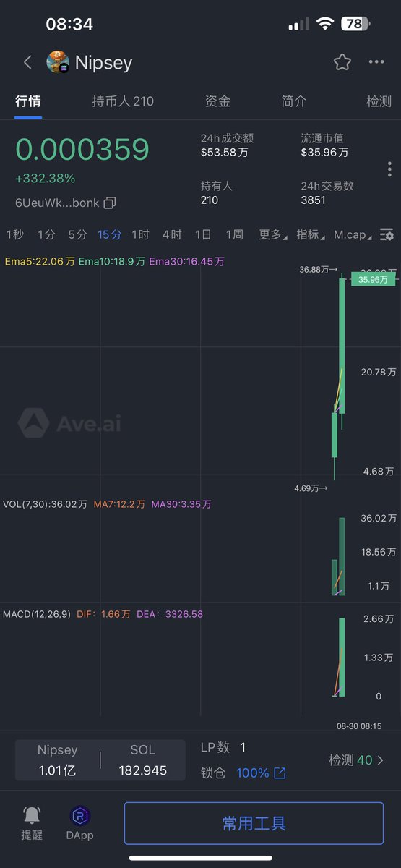Switch to the 持币人 210 tab
This screenshot has height=868, width=401.
[x=123, y=101]
